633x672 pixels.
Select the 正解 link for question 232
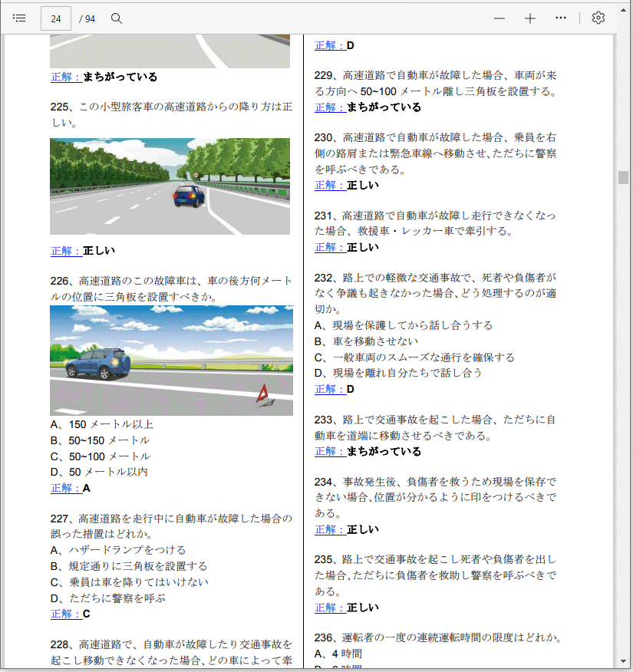[x=330, y=389]
